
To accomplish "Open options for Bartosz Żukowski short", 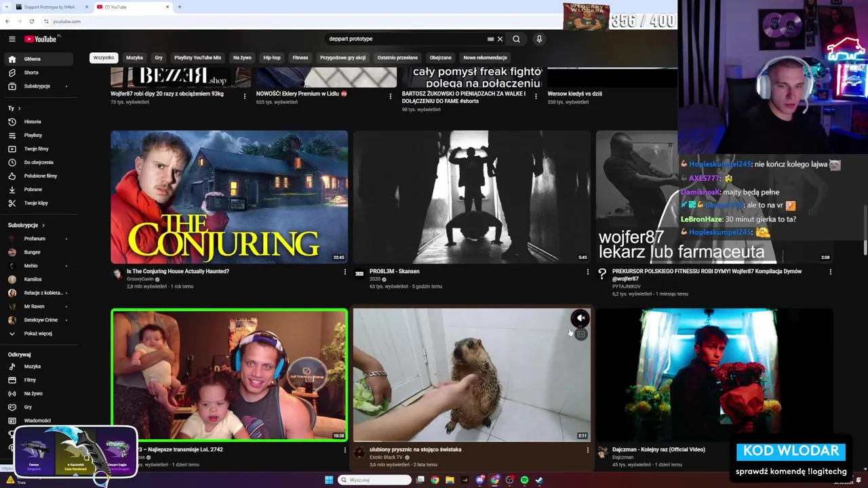I will pyautogui.click(x=536, y=96).
